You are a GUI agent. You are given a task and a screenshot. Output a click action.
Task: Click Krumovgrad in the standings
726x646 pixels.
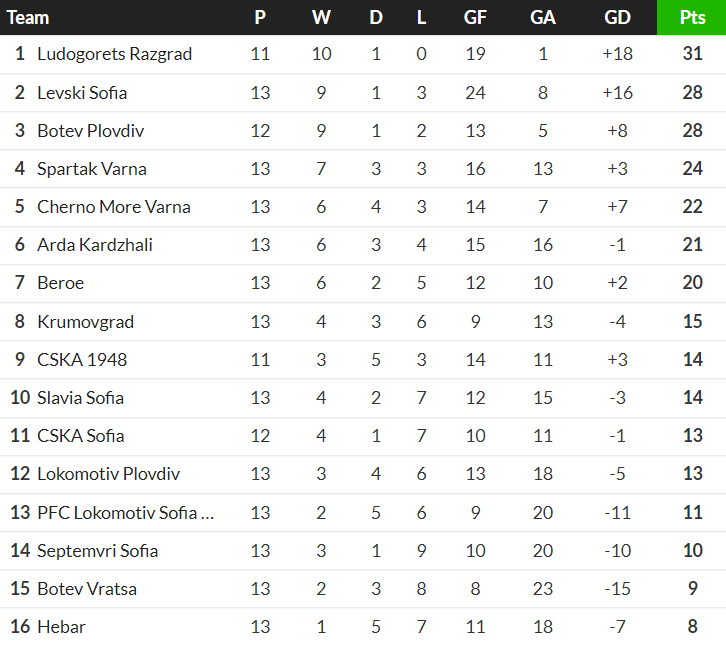point(85,322)
